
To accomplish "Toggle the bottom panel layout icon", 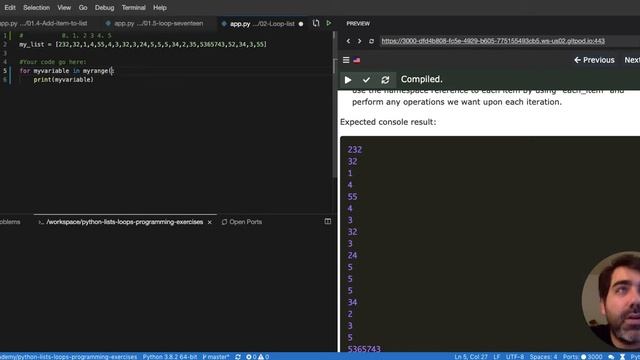I will [328, 221].
